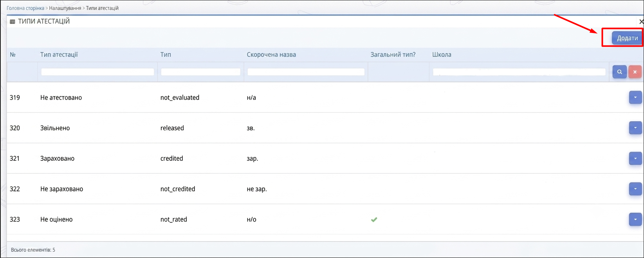Click the н/о short name cell
644x258 pixels.
[251, 220]
